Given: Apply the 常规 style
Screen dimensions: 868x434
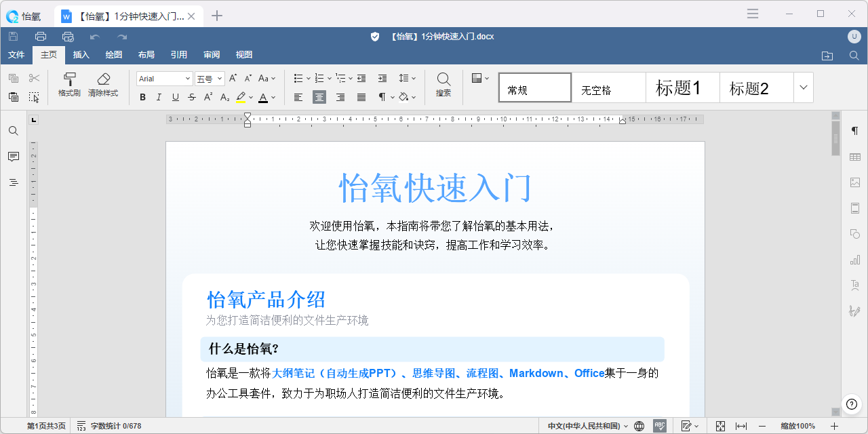Looking at the screenshot, I should click(535, 87).
